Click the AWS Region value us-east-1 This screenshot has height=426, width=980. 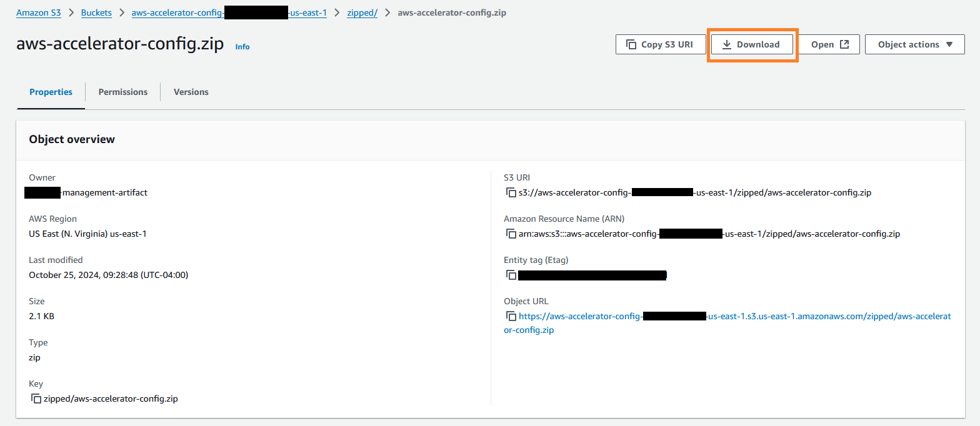click(x=87, y=234)
